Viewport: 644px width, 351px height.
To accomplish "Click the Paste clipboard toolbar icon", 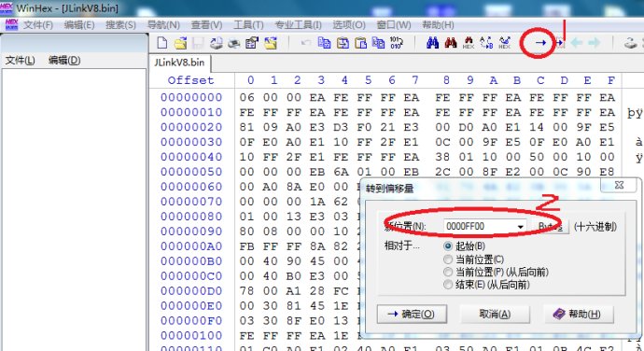I will (360, 43).
